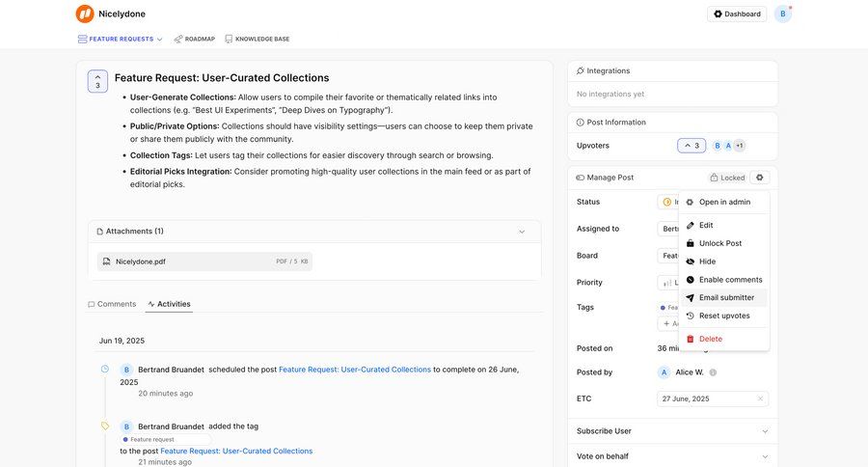868x467 pixels.
Task: Click the Post Information info icon
Action: [x=581, y=123]
